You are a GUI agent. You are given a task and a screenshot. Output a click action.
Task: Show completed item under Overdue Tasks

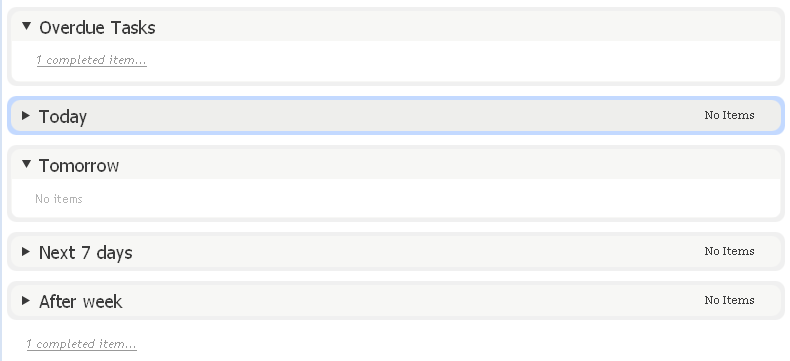click(x=92, y=60)
